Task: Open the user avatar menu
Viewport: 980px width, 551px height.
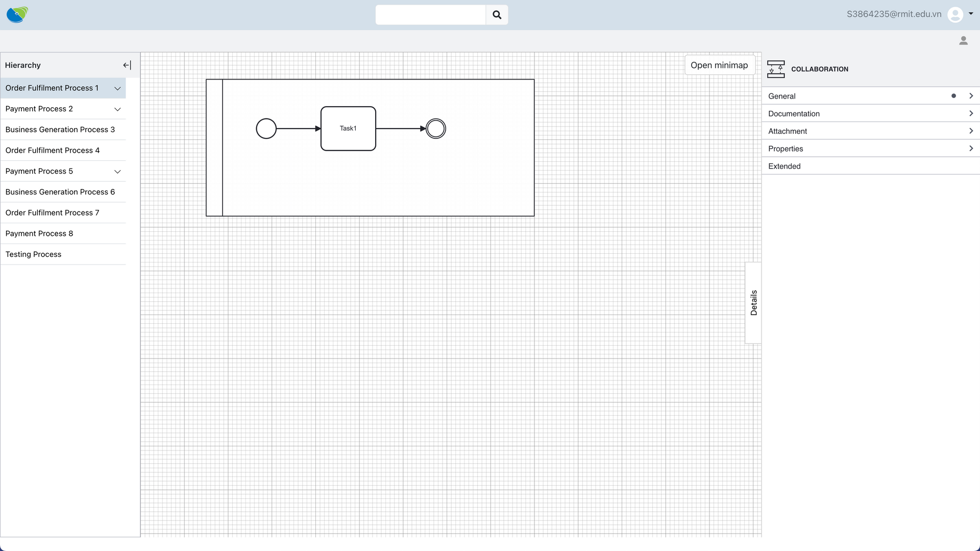Action: click(955, 14)
